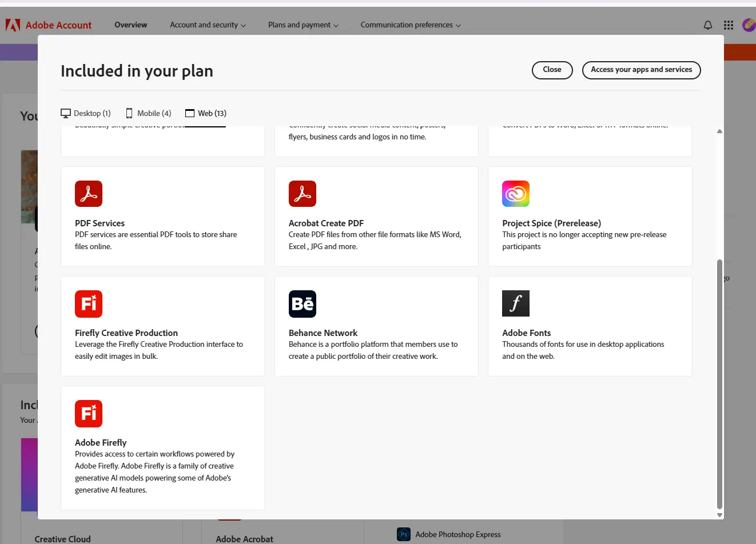This screenshot has width=756, height=544.
Task: Expand Account and security menu
Action: pos(208,25)
